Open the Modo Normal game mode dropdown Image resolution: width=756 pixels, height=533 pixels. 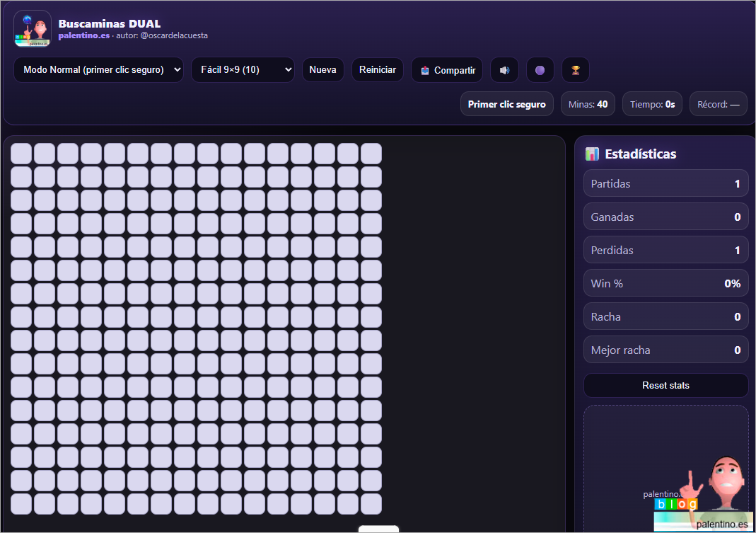[98, 70]
